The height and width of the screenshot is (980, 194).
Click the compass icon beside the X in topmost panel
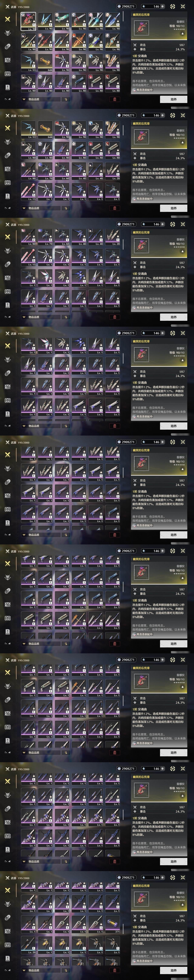(x=173, y=7)
